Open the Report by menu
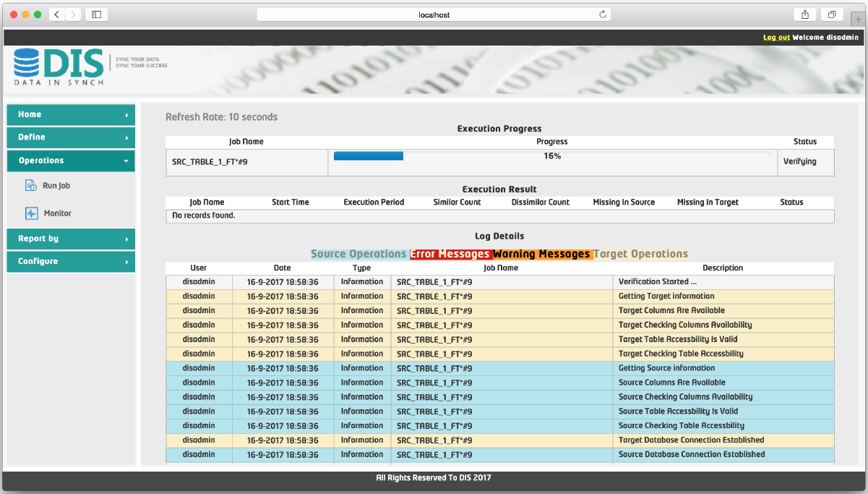 click(71, 239)
